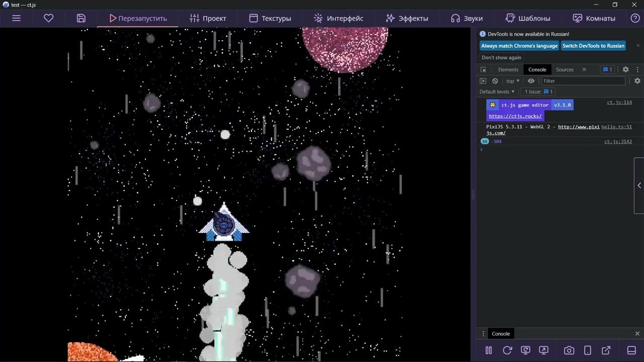Select the DevTools Console tab
Viewport: 644px width, 362px height.
(537, 69)
